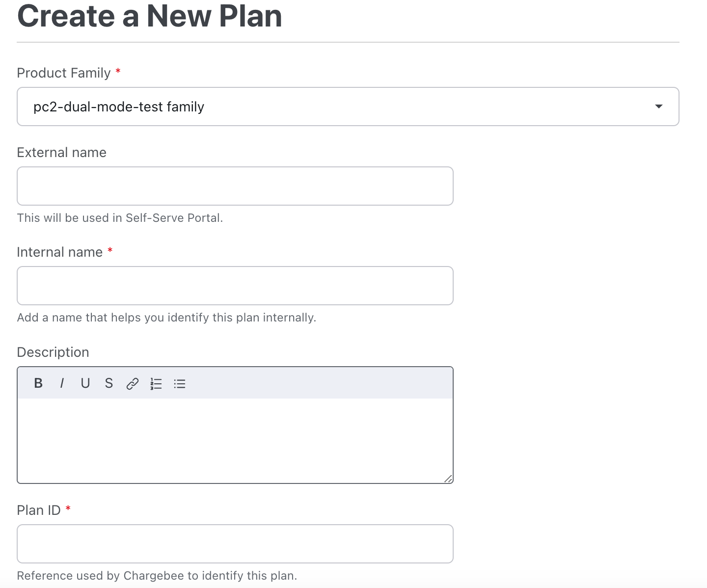The width and height of the screenshot is (707, 588).
Task: Select the 'pc2-dual-mode-test family' combo box text
Action: coord(119,107)
